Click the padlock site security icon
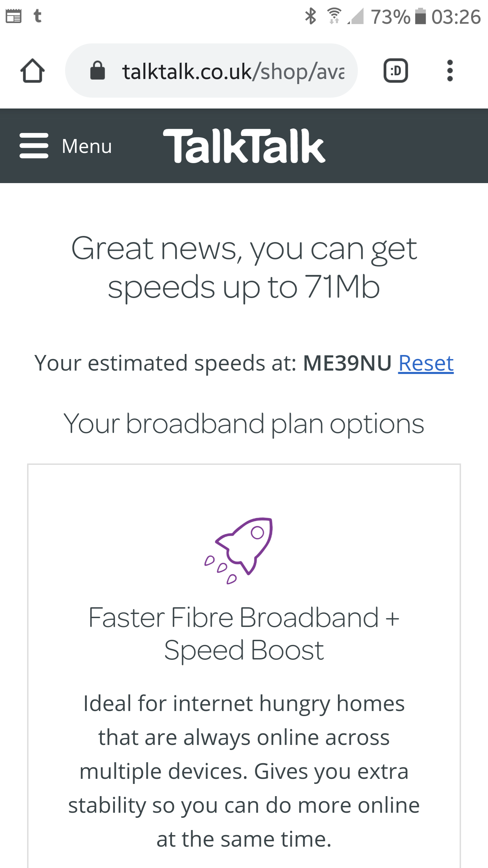The height and width of the screenshot is (868, 488). pyautogui.click(x=97, y=71)
